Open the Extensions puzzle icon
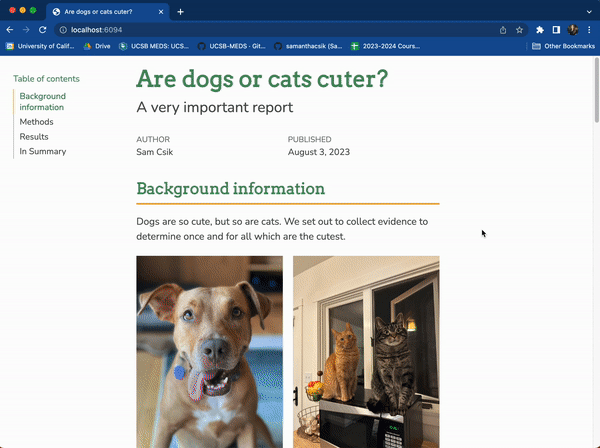600x448 pixels. tap(540, 30)
